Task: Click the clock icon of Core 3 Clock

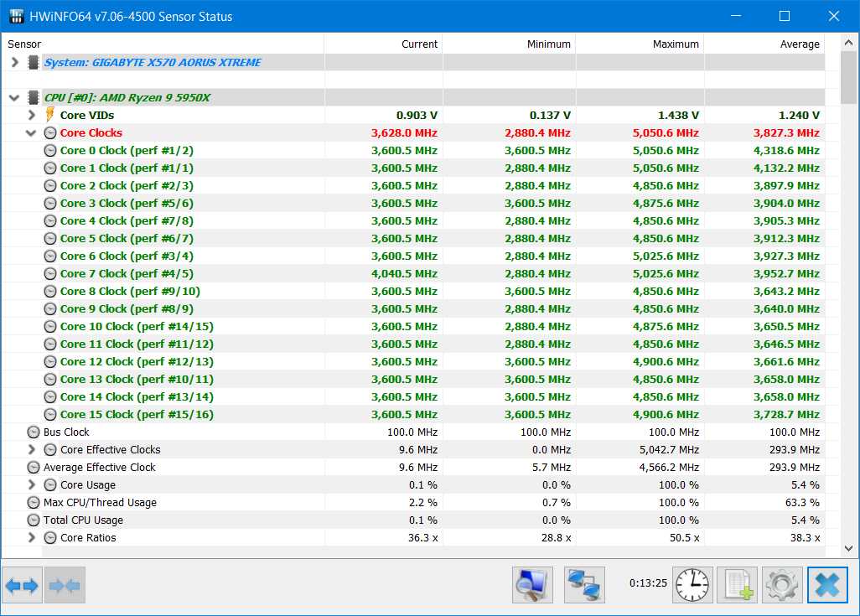Action: [50, 204]
